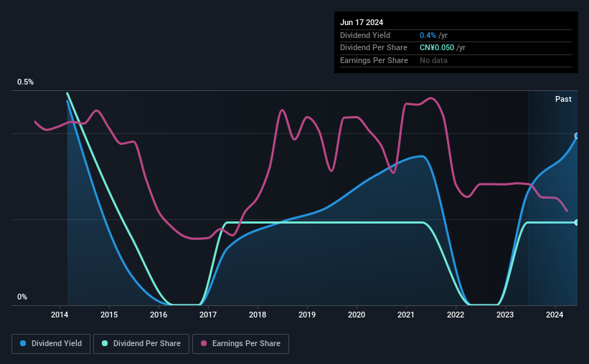The width and height of the screenshot is (589, 364).
Task: Click the Dividend Yield endpoint marker
Action: (x=577, y=136)
